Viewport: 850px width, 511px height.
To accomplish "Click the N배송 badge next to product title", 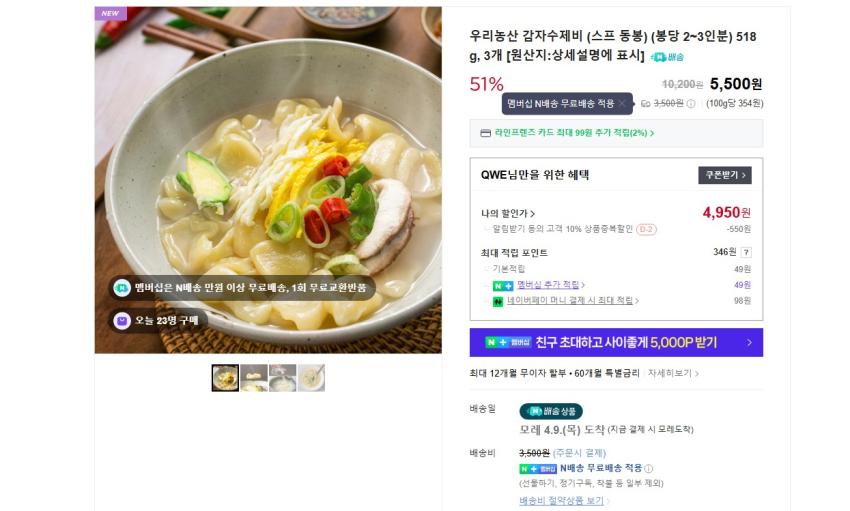I will tap(668, 57).
